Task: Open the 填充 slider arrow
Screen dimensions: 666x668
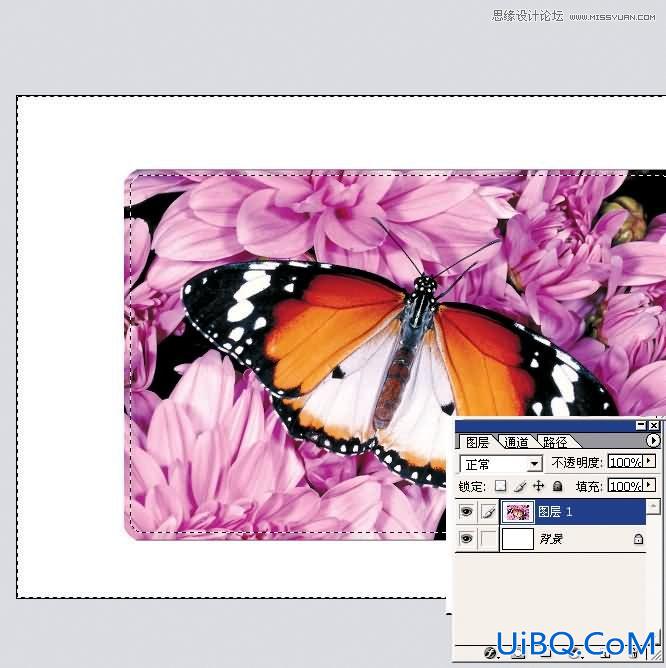Action: 649,485
